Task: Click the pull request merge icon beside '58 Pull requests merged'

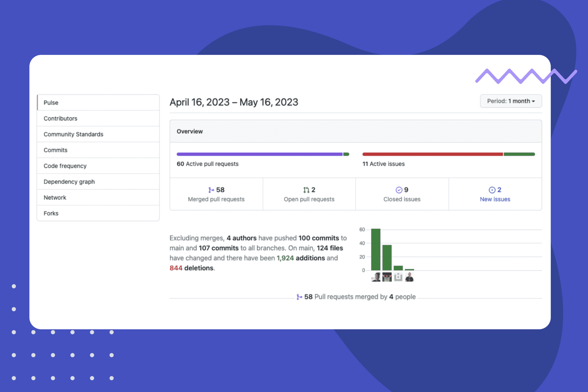Action: 300,297
